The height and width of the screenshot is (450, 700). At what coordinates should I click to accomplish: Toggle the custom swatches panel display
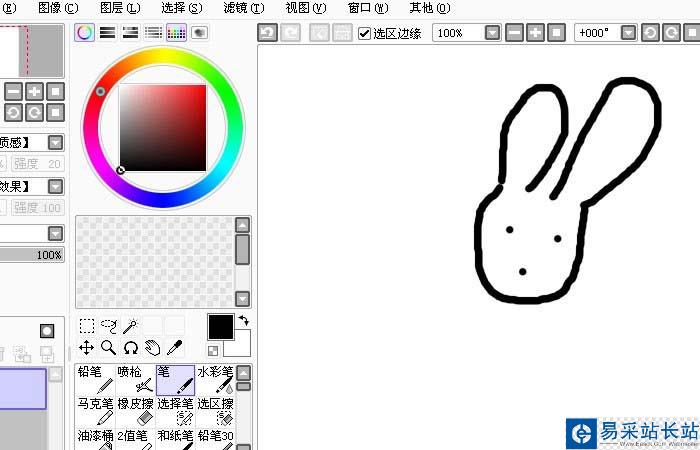pos(176,33)
